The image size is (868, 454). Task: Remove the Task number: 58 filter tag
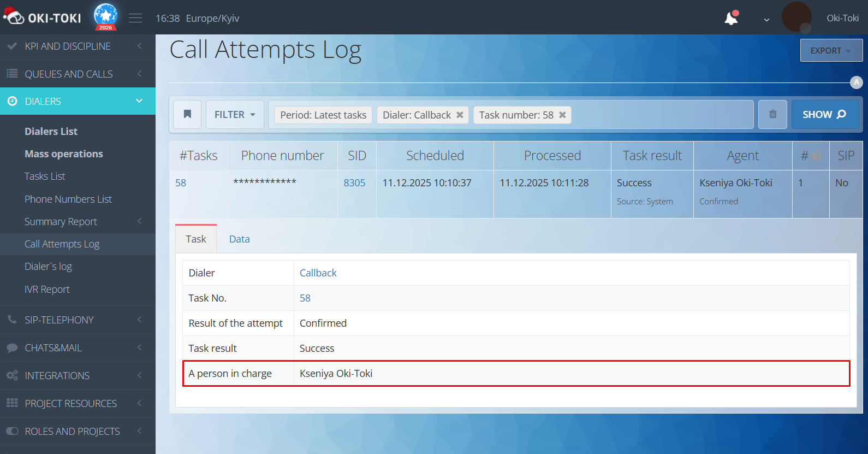tap(562, 115)
